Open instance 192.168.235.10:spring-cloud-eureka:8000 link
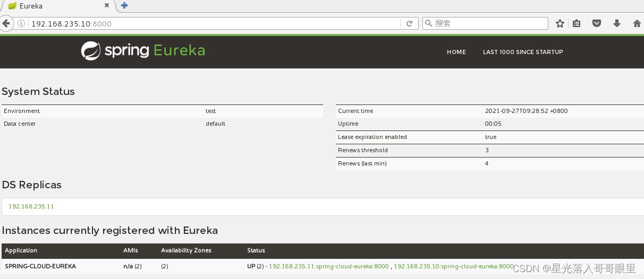The height and width of the screenshot is (279, 644). point(454,266)
